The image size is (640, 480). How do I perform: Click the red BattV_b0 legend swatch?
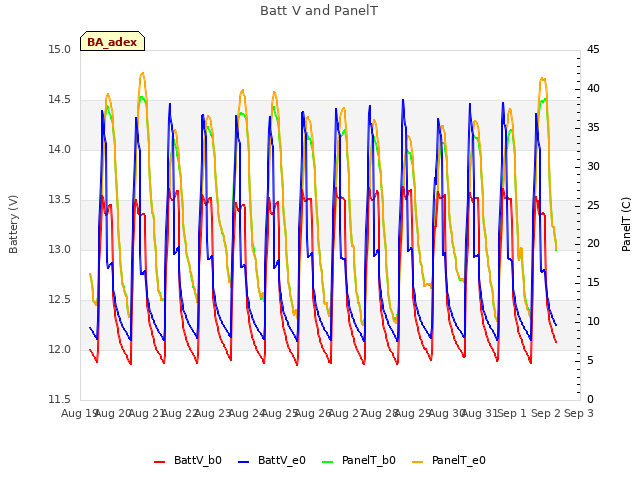[160, 462]
